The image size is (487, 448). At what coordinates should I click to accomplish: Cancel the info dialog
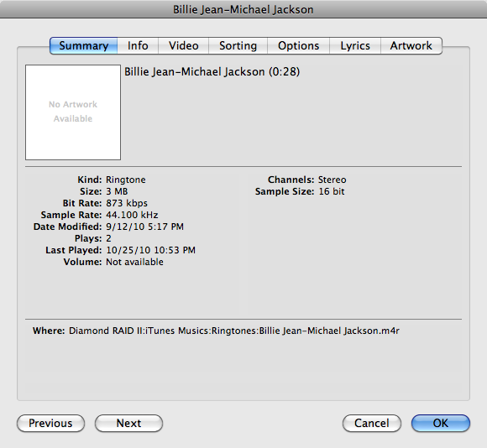point(372,423)
